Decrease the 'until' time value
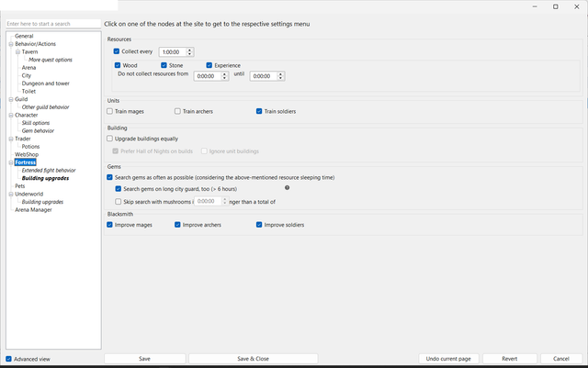Viewport: 588px width, 368px height. (280, 78)
